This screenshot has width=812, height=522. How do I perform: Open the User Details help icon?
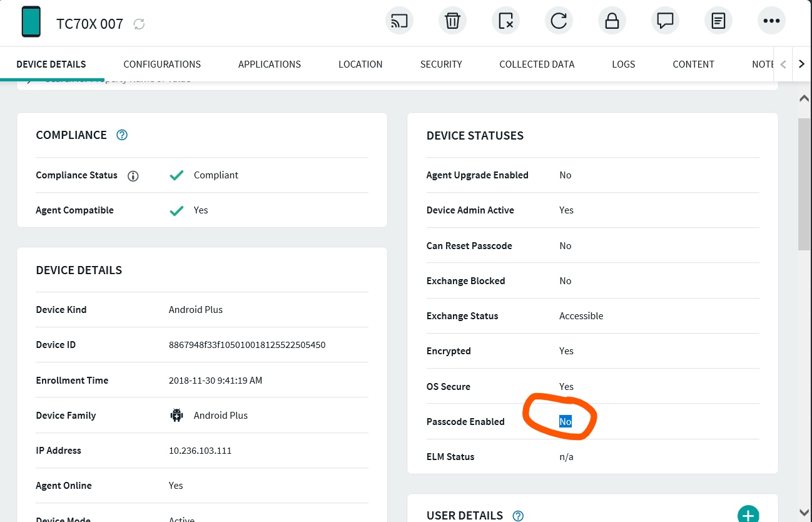[x=518, y=516]
